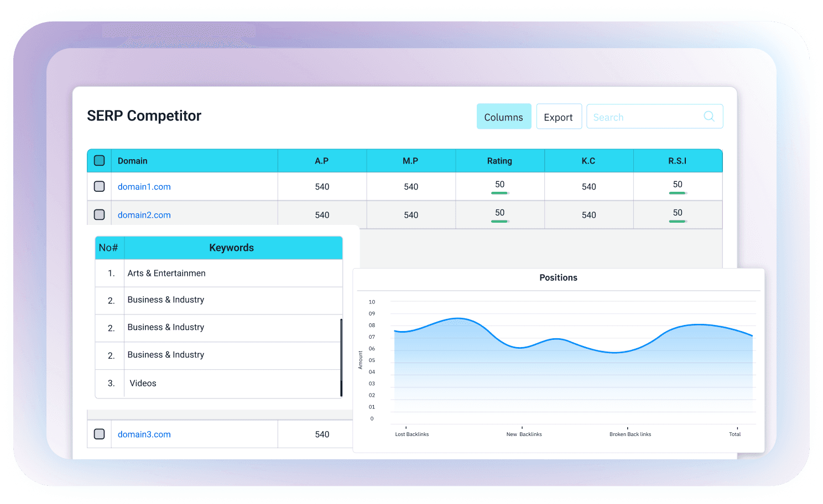Click domain2.com R.S.I progress bar

pos(677,221)
